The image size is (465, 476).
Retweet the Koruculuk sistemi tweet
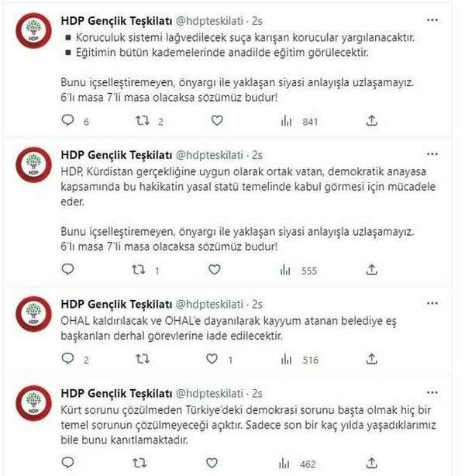(x=143, y=120)
